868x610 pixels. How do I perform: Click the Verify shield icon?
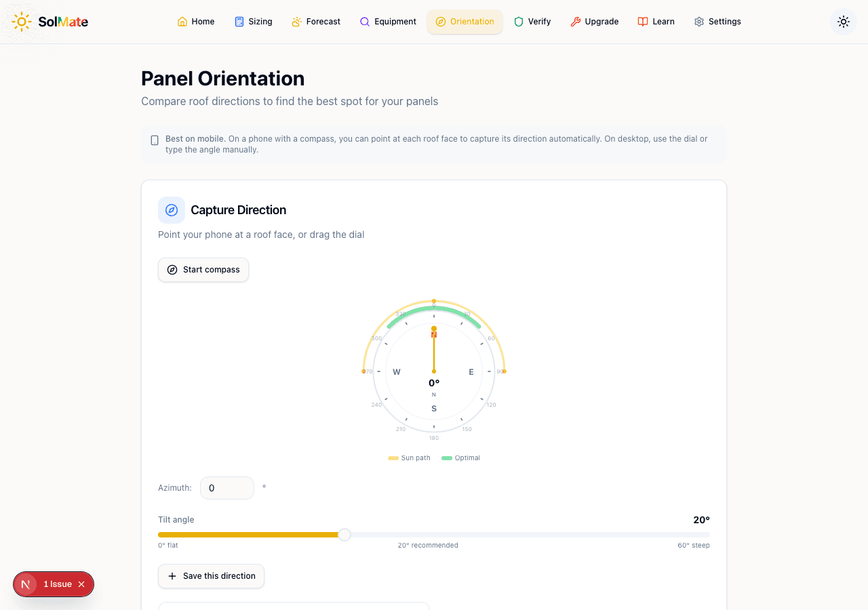pyautogui.click(x=518, y=21)
